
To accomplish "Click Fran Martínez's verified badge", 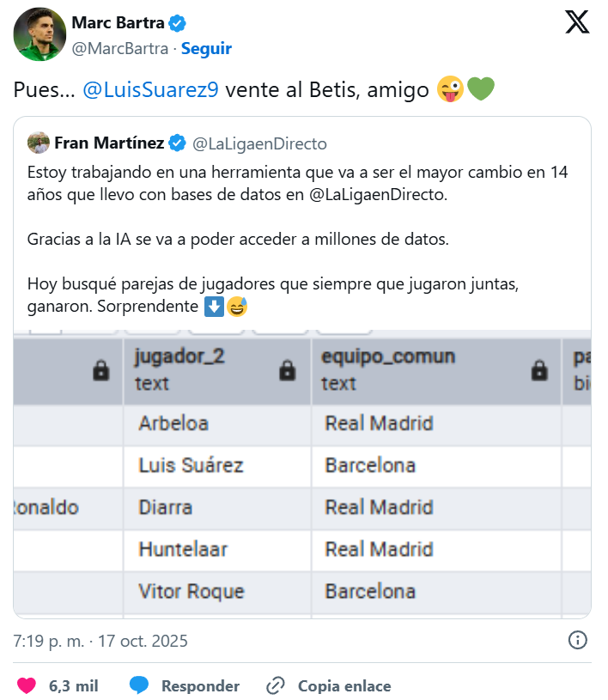I will pyautogui.click(x=178, y=143).
